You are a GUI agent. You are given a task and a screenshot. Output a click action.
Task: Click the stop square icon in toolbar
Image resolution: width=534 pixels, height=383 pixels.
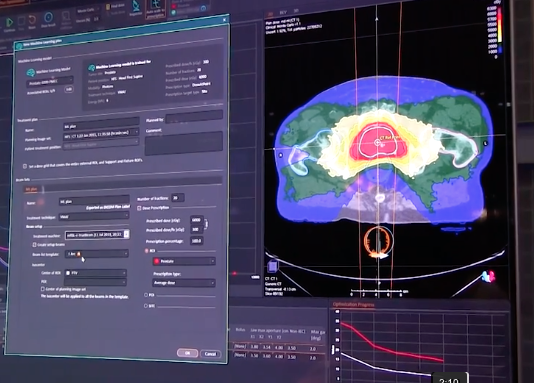click(21, 22)
